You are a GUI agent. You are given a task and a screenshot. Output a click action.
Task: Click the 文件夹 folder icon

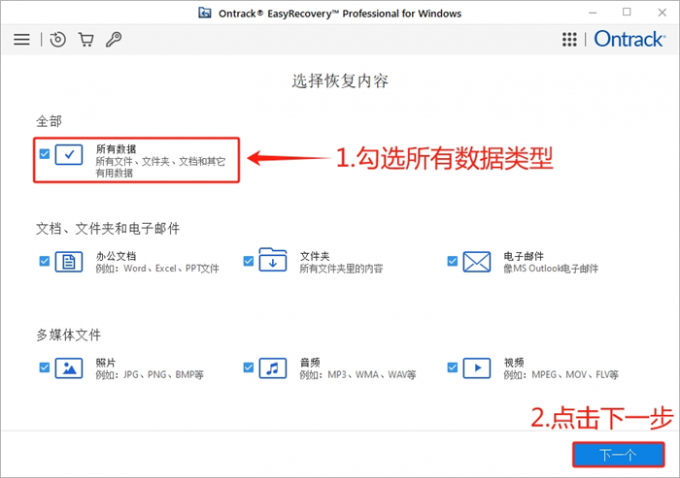tap(273, 260)
